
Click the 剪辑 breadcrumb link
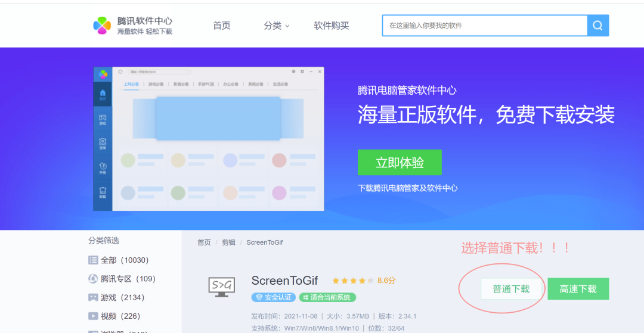(x=229, y=242)
